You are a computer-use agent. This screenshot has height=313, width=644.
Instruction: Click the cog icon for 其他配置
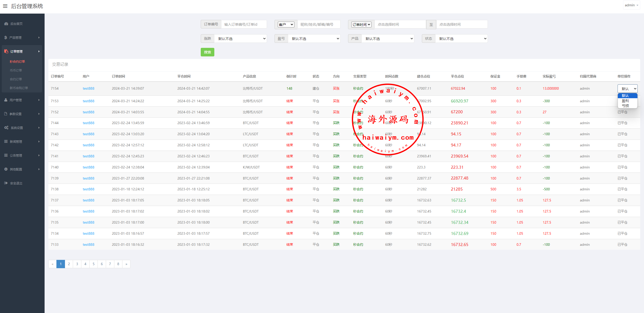(6, 169)
